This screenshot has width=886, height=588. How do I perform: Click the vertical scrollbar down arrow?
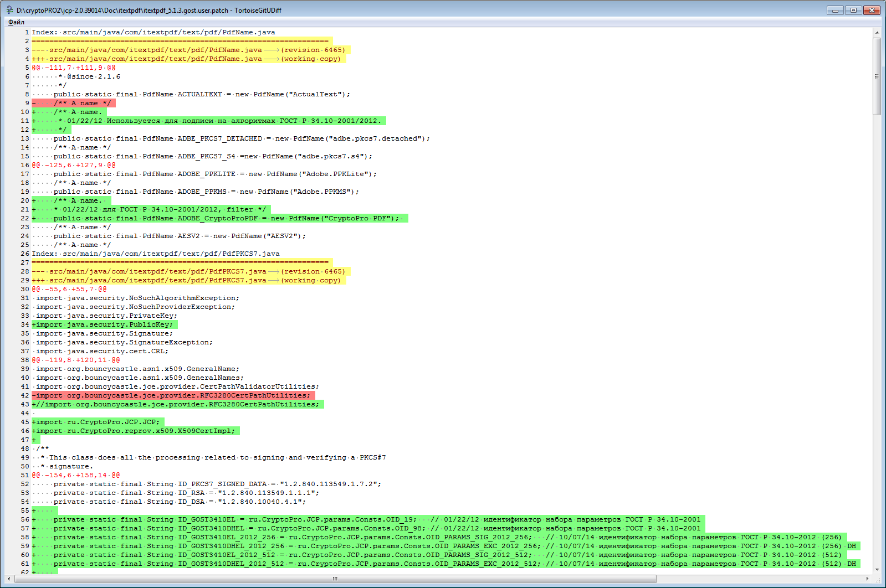877,570
